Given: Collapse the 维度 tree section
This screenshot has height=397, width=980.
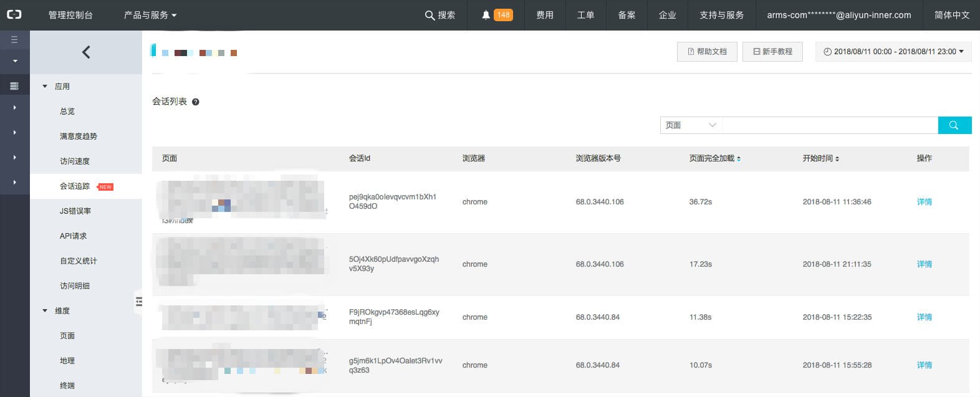Looking at the screenshot, I should [x=45, y=311].
